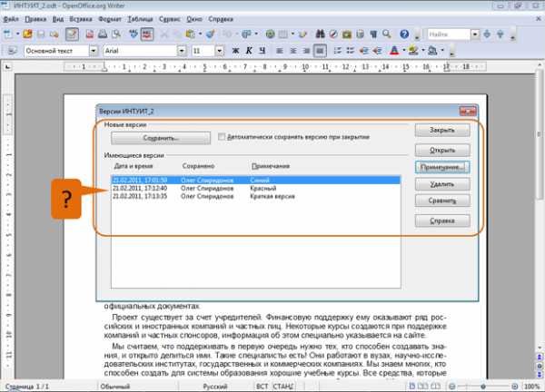Select the Format Paintbrush icon
Screen dimensions: 545x392
(x=211, y=34)
